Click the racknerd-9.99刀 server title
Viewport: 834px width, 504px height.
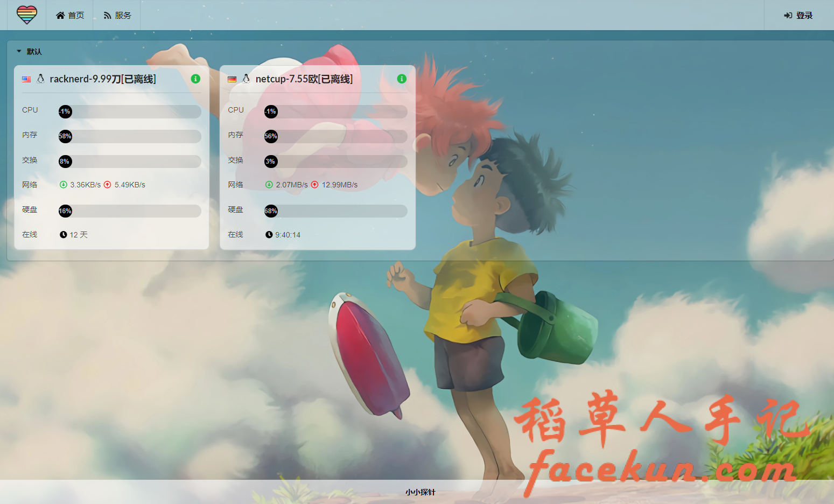coord(103,79)
